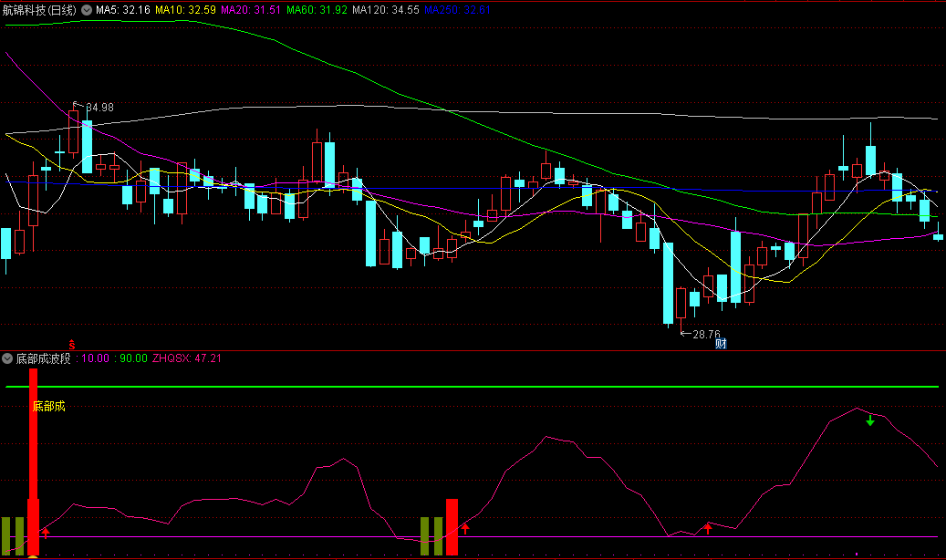The width and height of the screenshot is (946, 560).
Task: Click the ZHQSX: 47.21 readout
Action: (187, 358)
